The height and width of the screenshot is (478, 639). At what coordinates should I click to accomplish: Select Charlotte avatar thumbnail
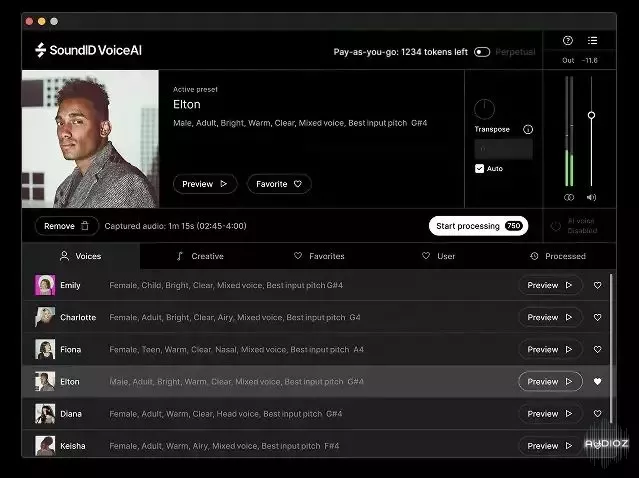click(45, 317)
